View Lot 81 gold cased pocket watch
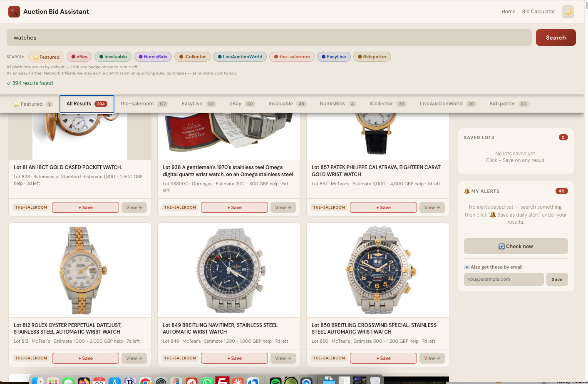The image size is (588, 384). click(134, 207)
